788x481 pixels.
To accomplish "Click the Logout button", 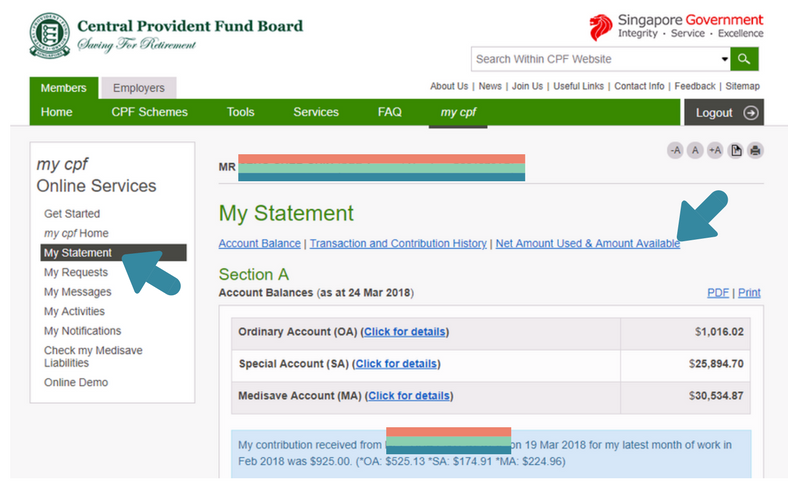I will 724,113.
